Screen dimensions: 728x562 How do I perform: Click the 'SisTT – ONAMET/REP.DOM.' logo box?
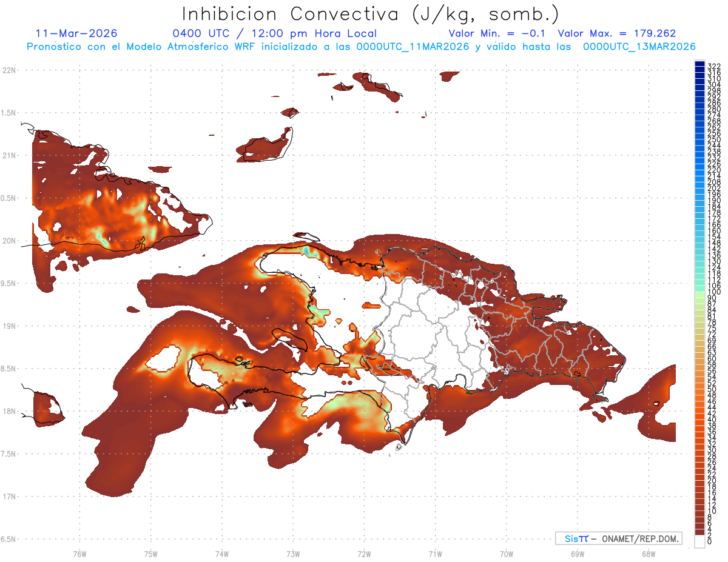click(x=618, y=538)
